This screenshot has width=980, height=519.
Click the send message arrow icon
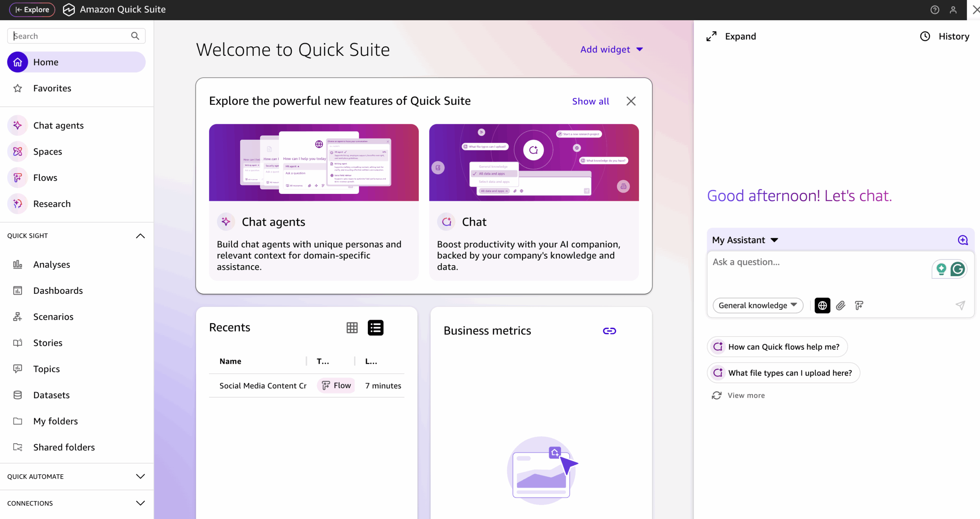(960, 305)
